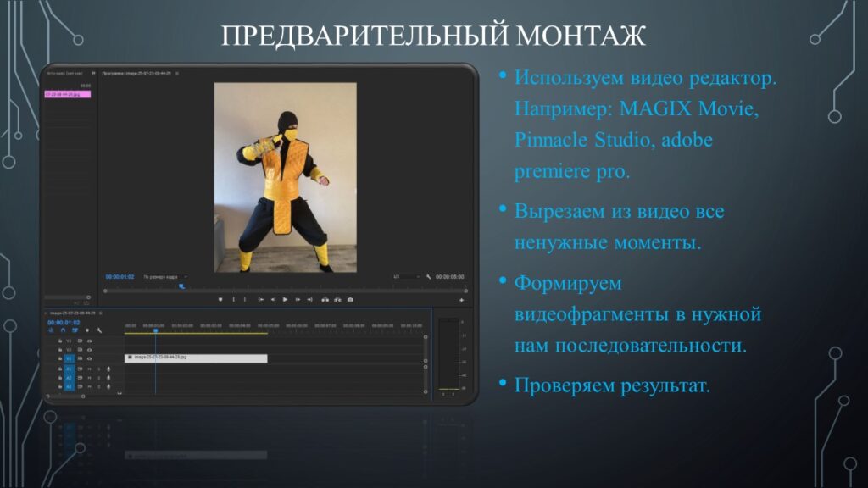This screenshot has width=868, height=488.
Task: Export frame with camera icon
Action: tap(350, 299)
